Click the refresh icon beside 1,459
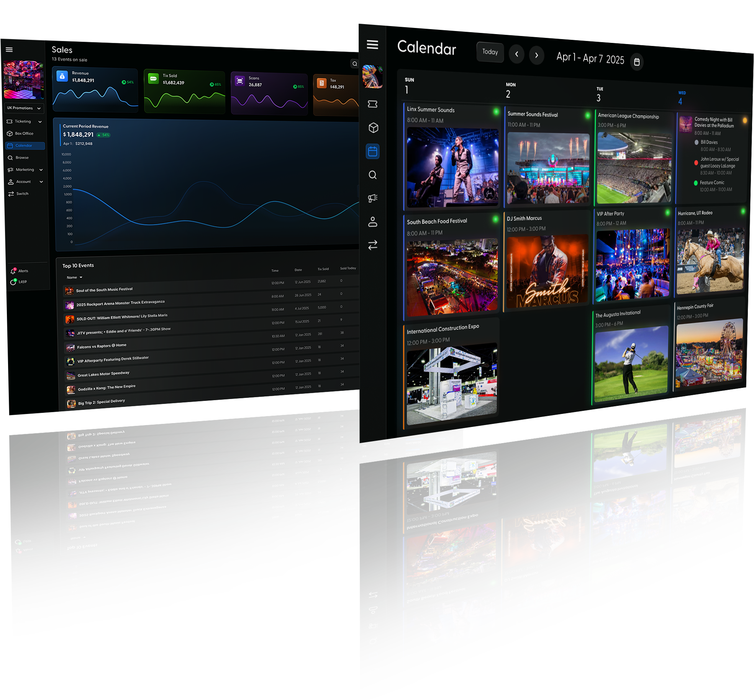Image resolution: width=754 pixels, height=700 pixels. click(x=13, y=282)
